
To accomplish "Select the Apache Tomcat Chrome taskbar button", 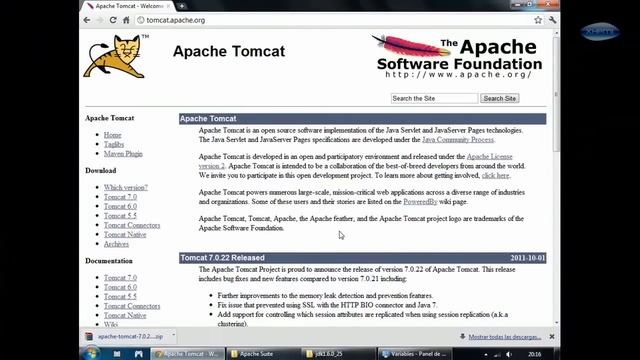I will point(188,354).
